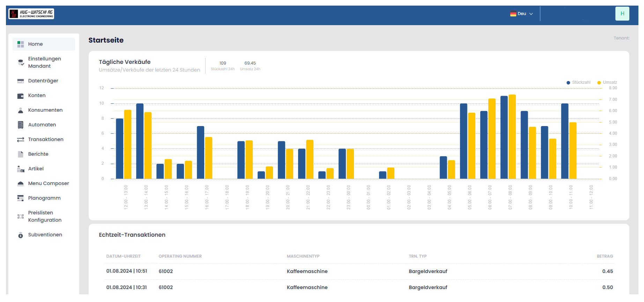
Task: Open the Subventionen money bag icon
Action: [x=21, y=235]
